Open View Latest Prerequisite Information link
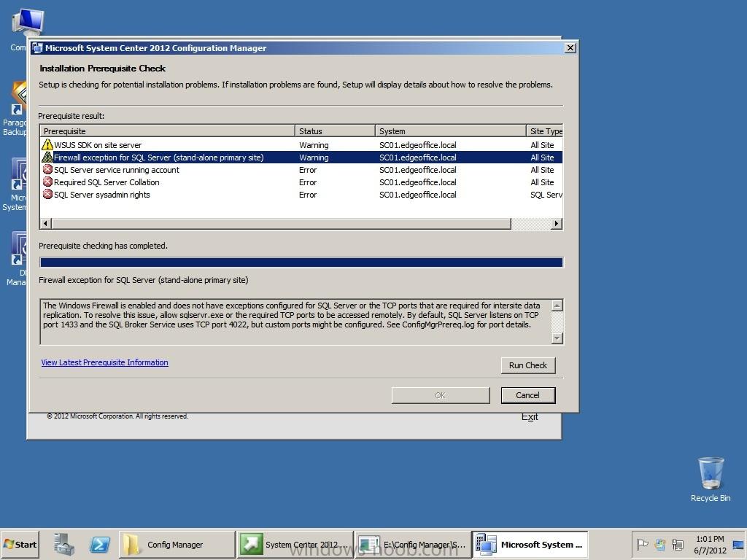This screenshot has width=747, height=560. (104, 362)
